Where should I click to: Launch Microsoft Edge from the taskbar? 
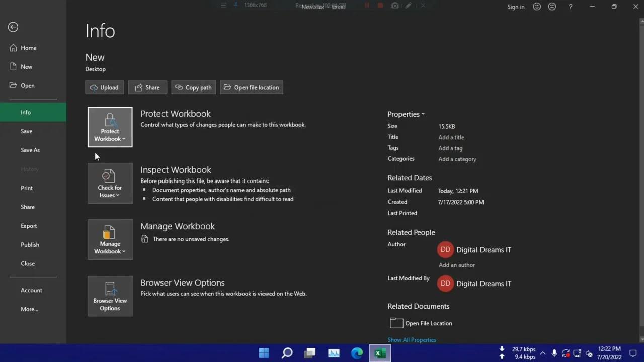(357, 353)
